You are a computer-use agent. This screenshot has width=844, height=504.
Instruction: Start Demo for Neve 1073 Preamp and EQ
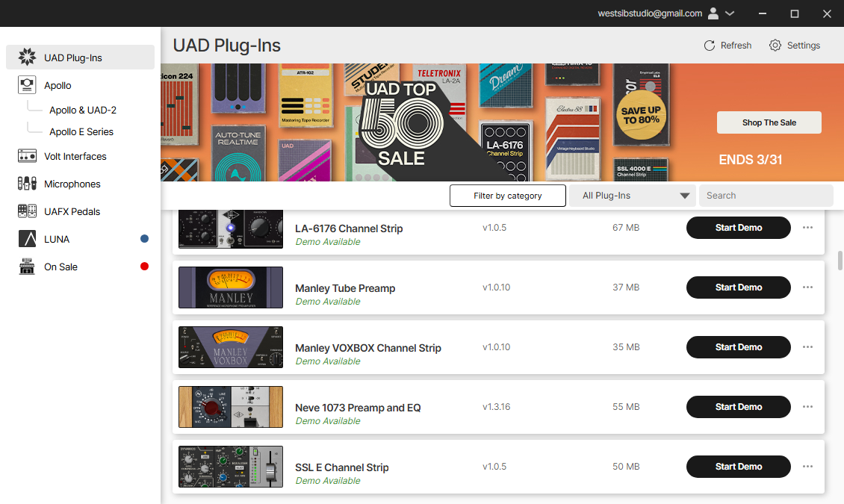pyautogui.click(x=739, y=407)
